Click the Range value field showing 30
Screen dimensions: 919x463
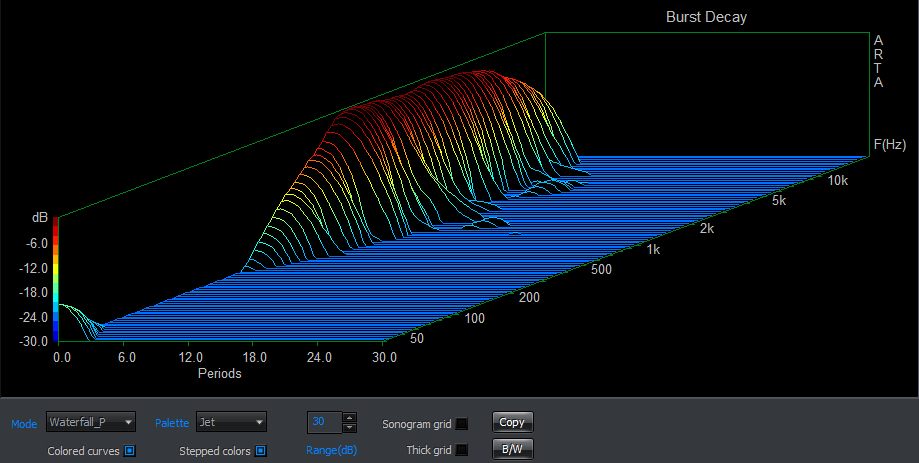tap(323, 422)
